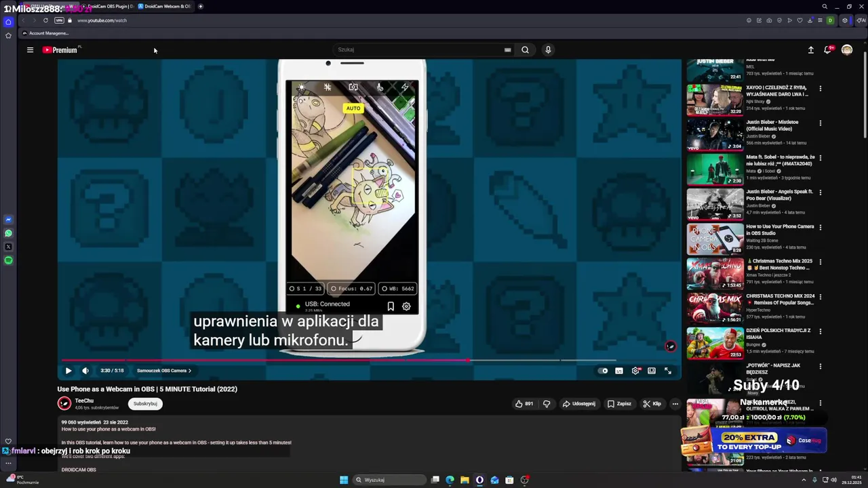This screenshot has width=868, height=488.
Task: Mute the video volume speaker icon
Action: point(85,371)
